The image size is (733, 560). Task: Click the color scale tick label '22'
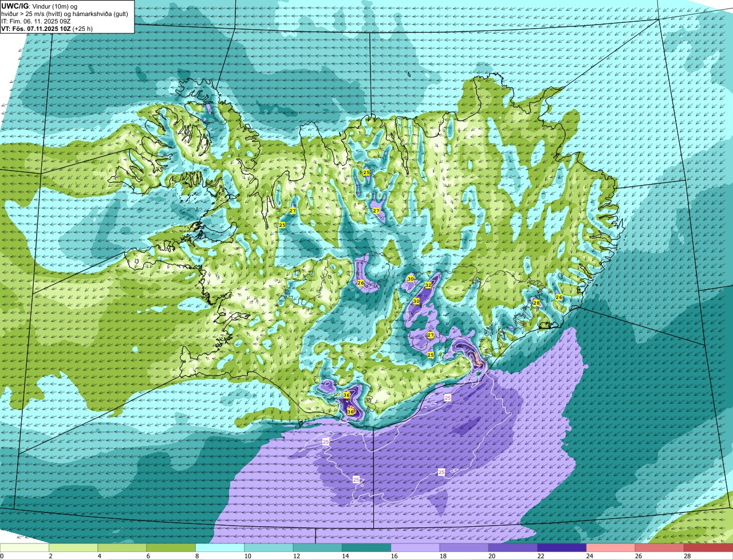coord(540,556)
